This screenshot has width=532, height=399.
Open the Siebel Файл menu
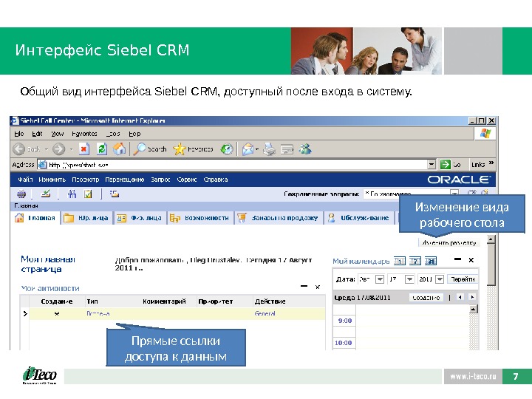(x=25, y=180)
